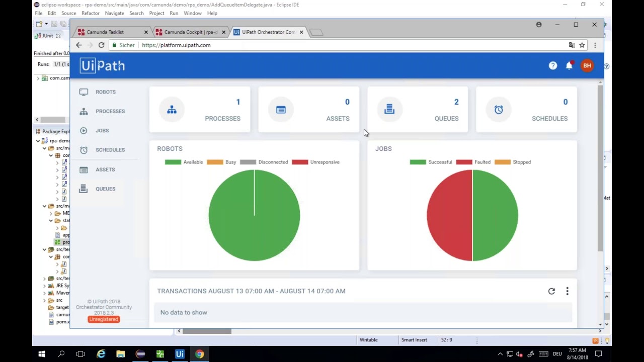Go back in the browser
The width and height of the screenshot is (644, 362).
coord(78,45)
